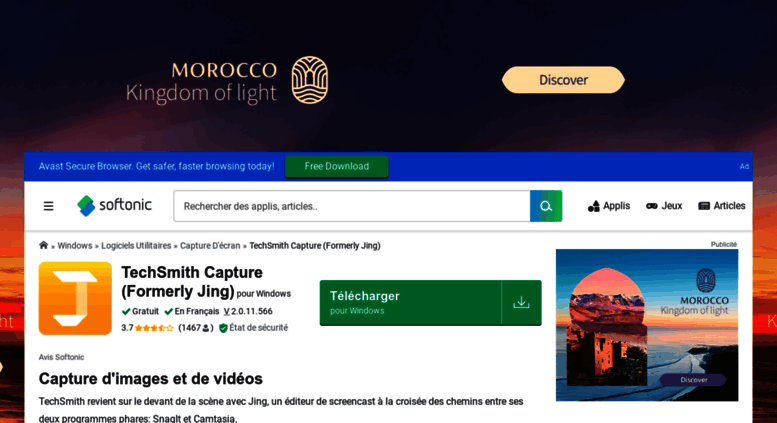Click the Avast Secure Browser ad text
This screenshot has height=423, width=777.
(157, 166)
